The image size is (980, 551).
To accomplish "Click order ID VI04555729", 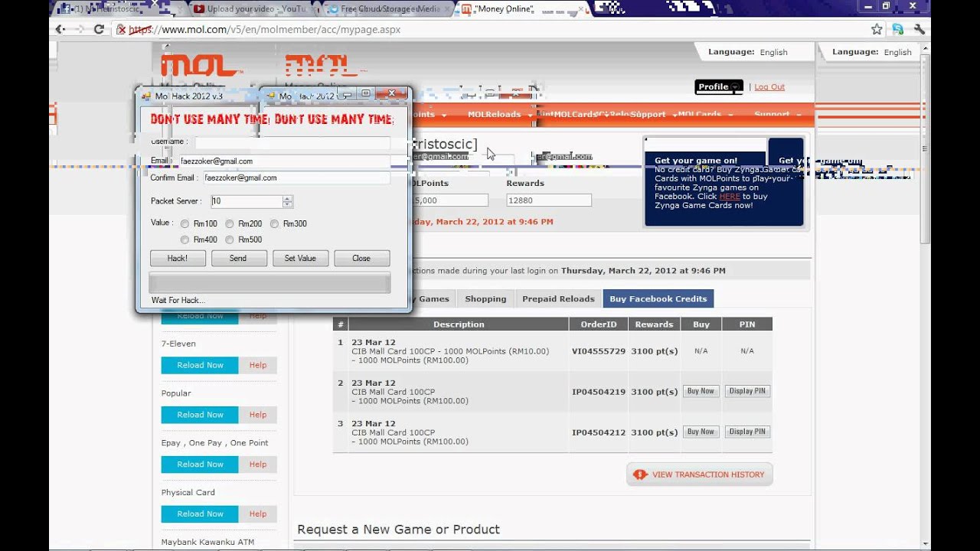I will point(599,351).
